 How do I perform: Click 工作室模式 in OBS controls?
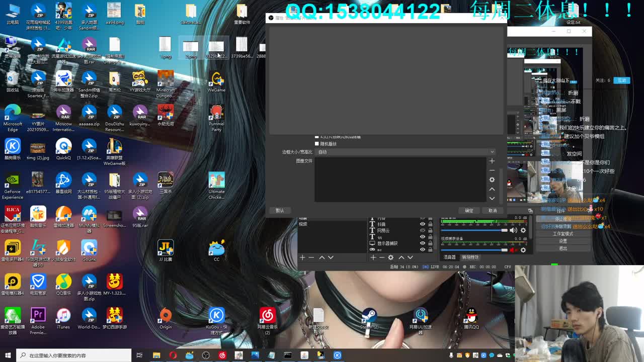point(563,234)
